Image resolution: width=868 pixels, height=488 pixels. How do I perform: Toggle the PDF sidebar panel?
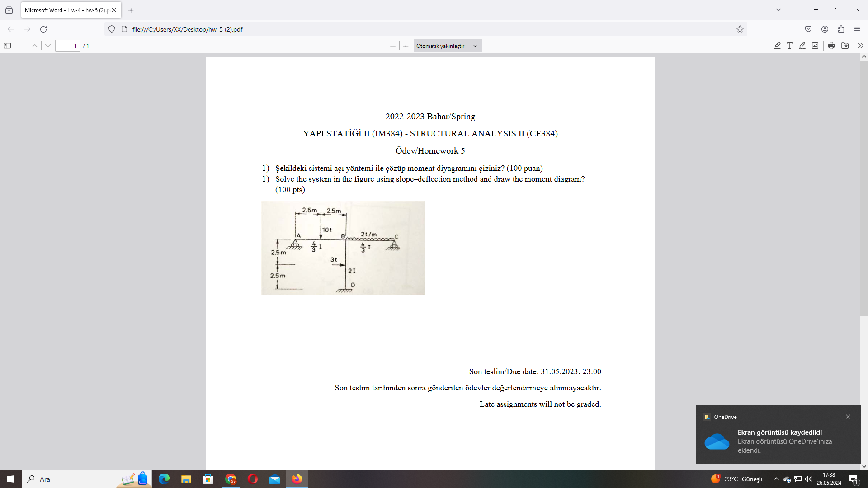[x=8, y=46]
